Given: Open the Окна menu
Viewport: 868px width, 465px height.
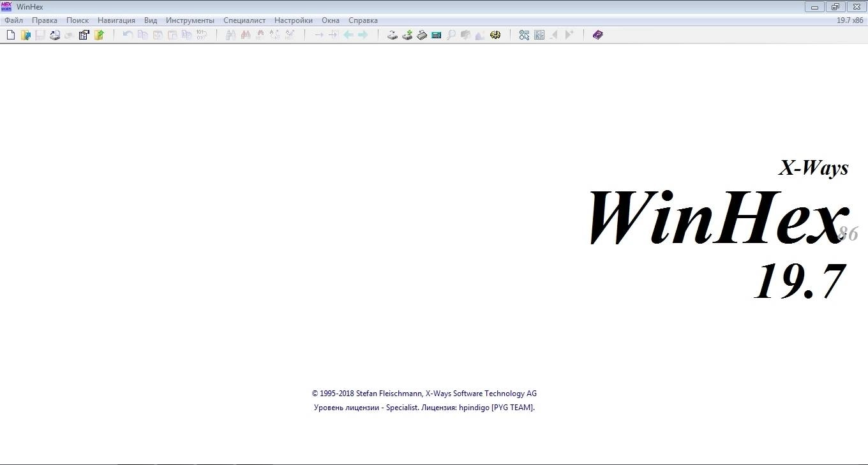Looking at the screenshot, I should point(331,20).
